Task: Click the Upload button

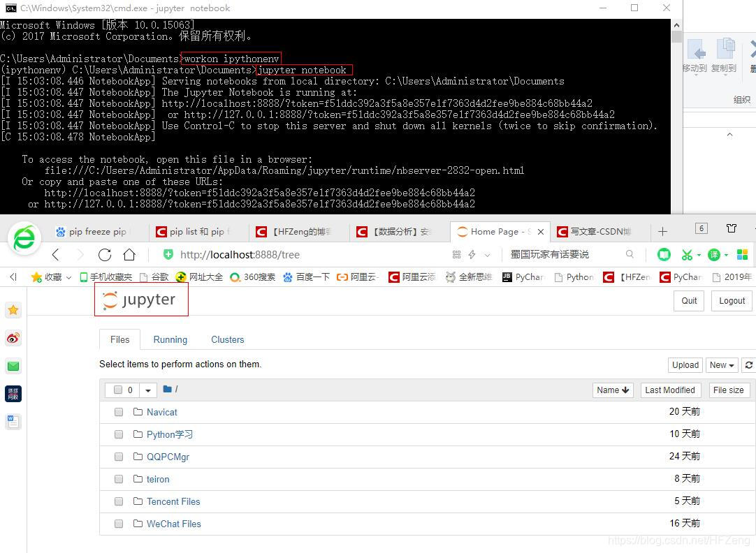Action: [x=685, y=365]
